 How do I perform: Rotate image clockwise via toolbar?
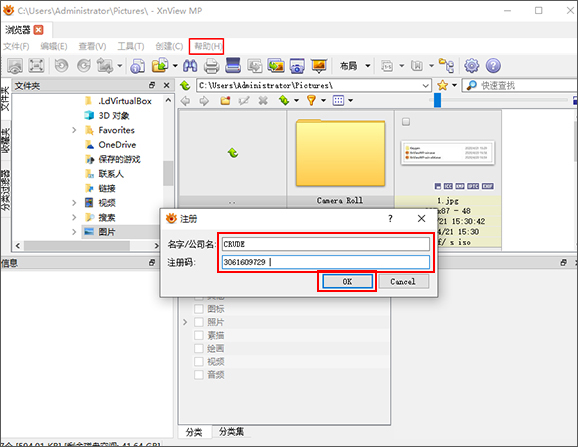pyautogui.click(x=84, y=66)
